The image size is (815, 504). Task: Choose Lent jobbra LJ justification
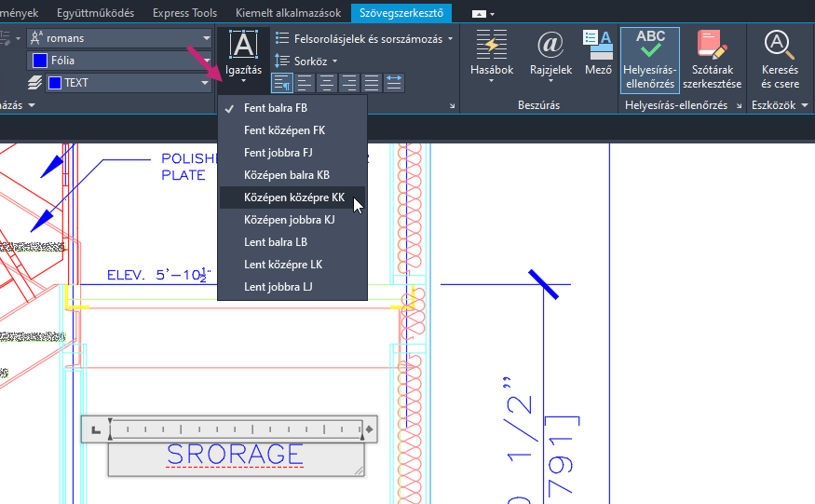coord(292,287)
